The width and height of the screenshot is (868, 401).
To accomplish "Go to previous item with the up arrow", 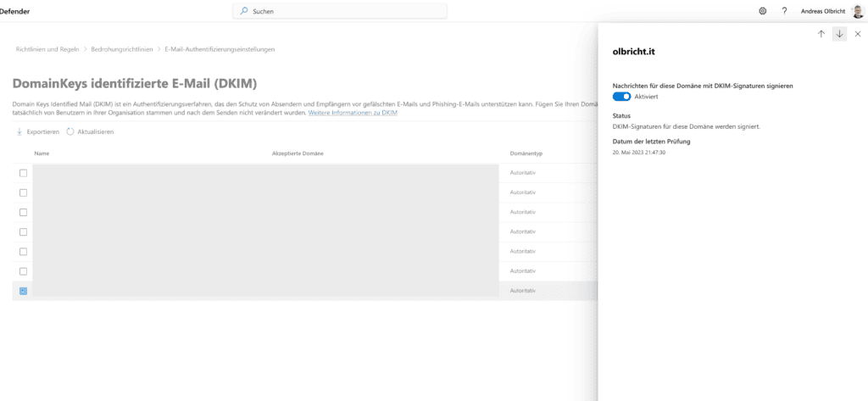I will pos(821,34).
